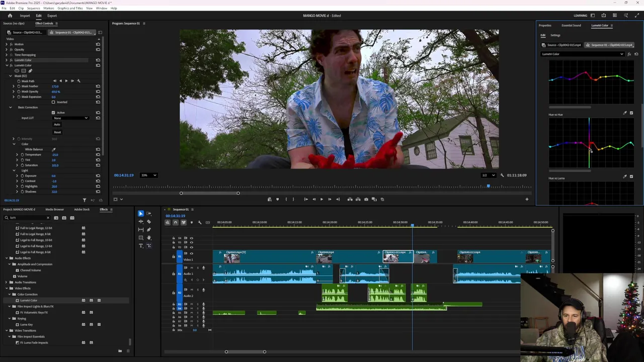Track selected mask forward
This screenshot has width=644, height=362.
click(x=66, y=81)
